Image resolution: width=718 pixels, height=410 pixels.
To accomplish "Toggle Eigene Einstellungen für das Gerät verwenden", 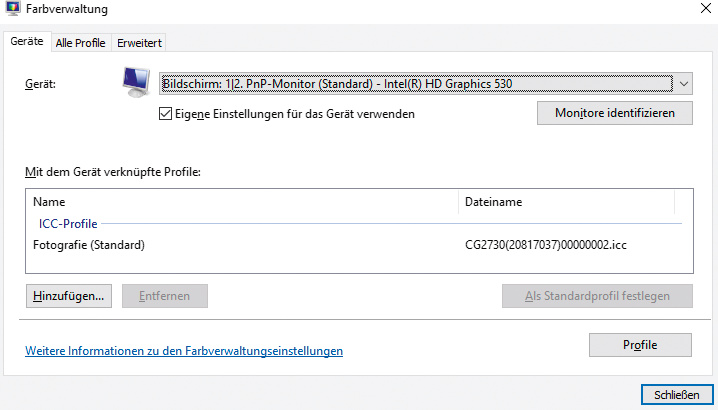I will 166,114.
